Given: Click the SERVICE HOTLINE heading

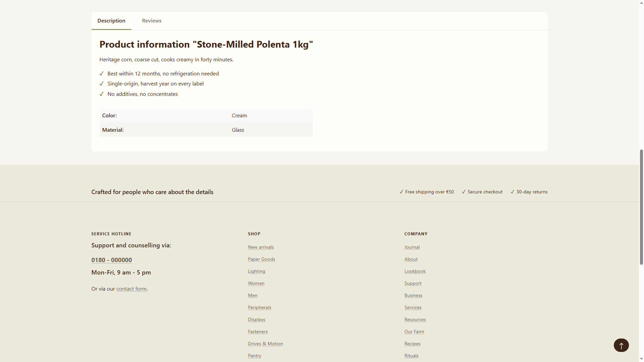Looking at the screenshot, I should tap(111, 234).
